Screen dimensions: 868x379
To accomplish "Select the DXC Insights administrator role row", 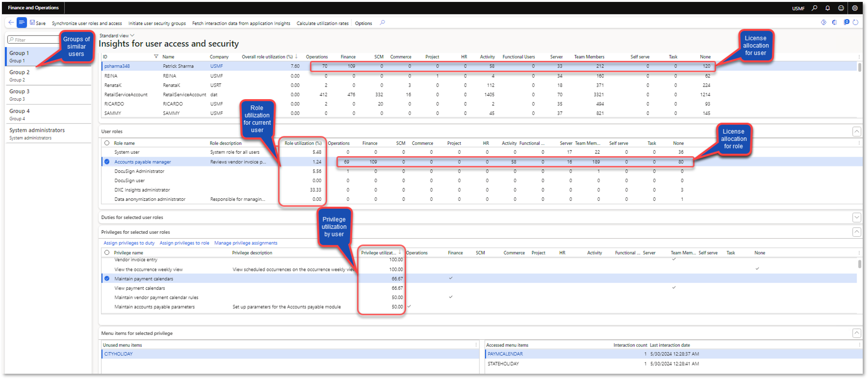I will pos(479,190).
